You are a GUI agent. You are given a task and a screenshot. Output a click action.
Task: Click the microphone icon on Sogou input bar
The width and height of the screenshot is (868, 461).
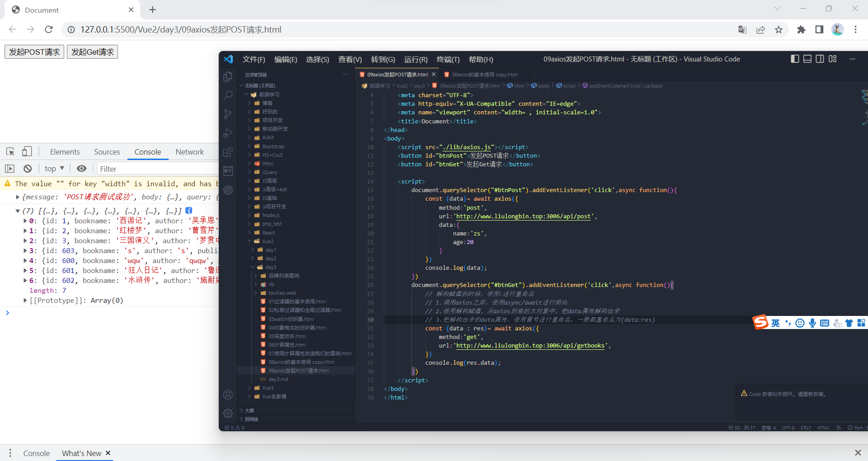click(812, 323)
